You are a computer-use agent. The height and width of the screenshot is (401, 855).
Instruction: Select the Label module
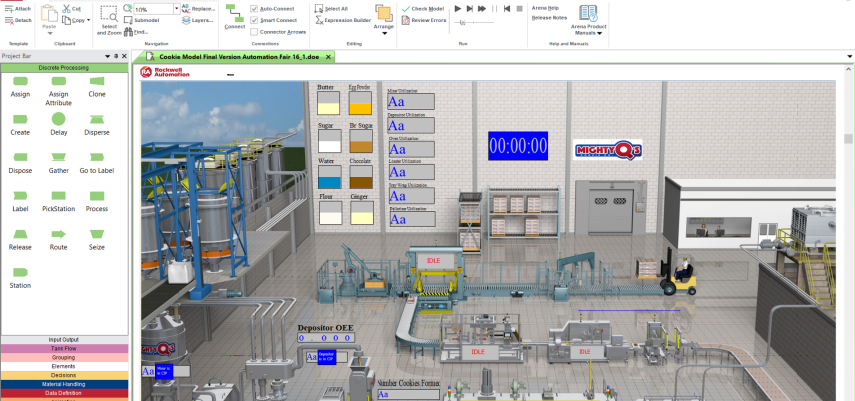[20, 201]
